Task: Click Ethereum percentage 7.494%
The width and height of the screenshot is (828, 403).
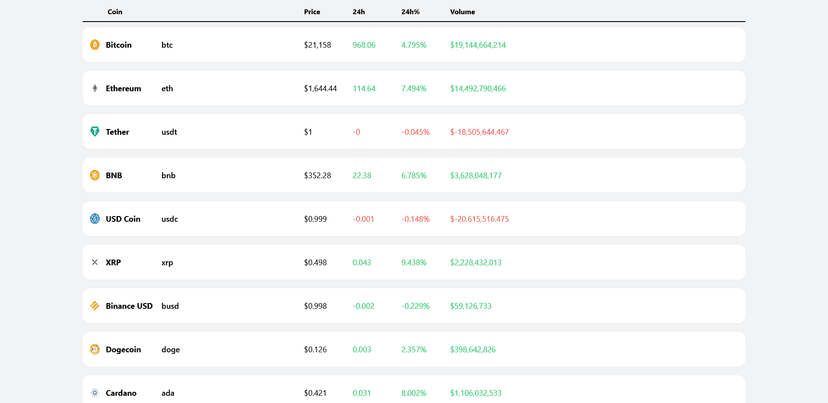Action: point(414,88)
